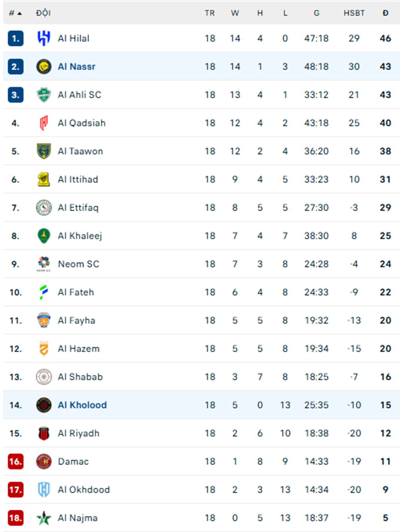Screen dimensions: 400x532
Task: Click the Al Ittihad team crest
Action: pyautogui.click(x=44, y=179)
